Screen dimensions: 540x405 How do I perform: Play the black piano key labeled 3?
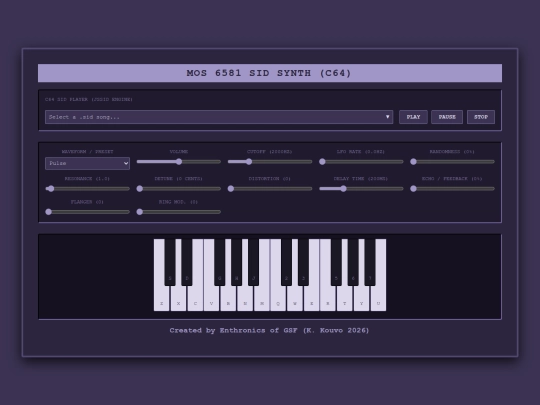[303, 262]
